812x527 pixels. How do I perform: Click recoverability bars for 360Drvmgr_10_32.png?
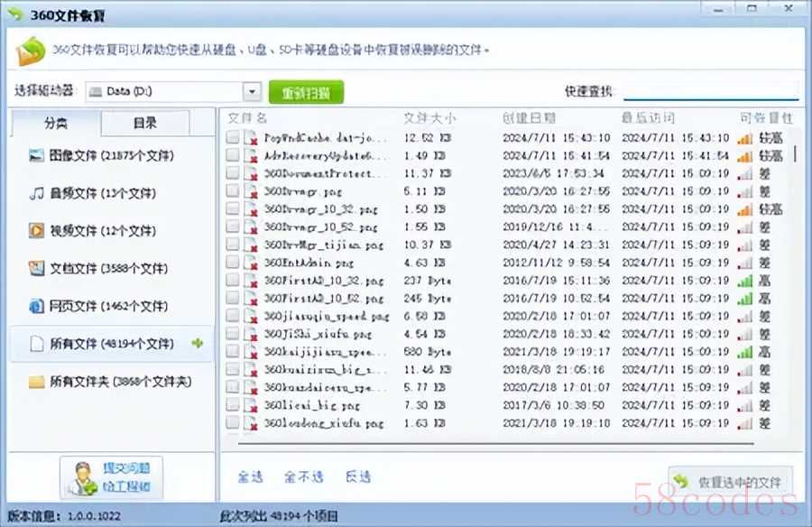(744, 210)
